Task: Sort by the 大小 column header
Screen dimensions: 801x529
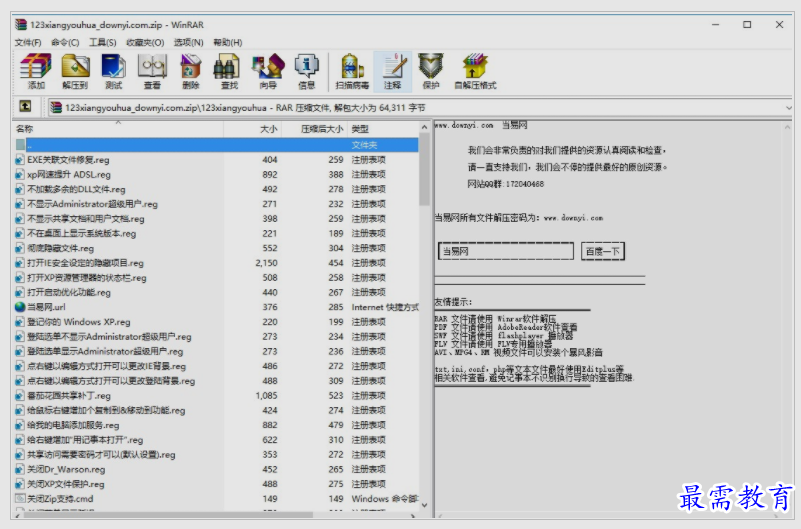Action: (x=252, y=129)
